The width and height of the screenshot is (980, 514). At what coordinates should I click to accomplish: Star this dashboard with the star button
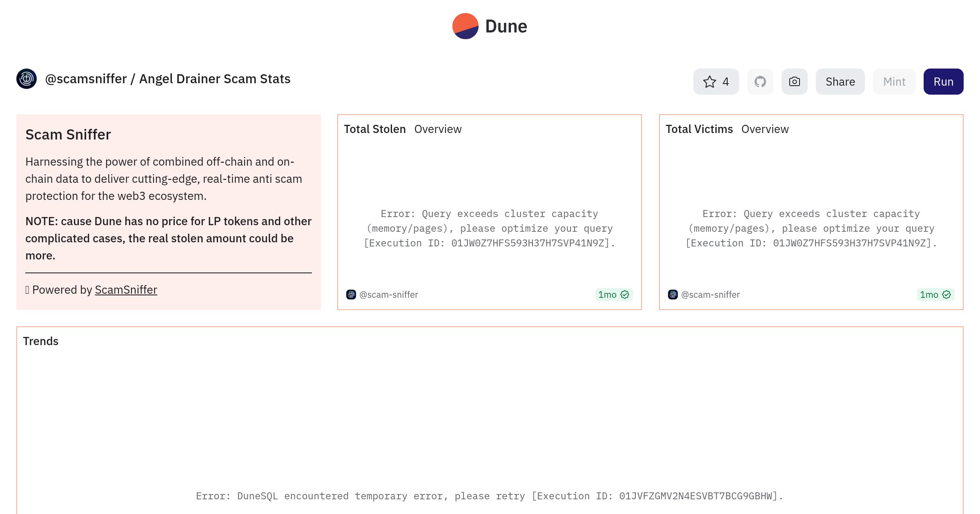[716, 82]
